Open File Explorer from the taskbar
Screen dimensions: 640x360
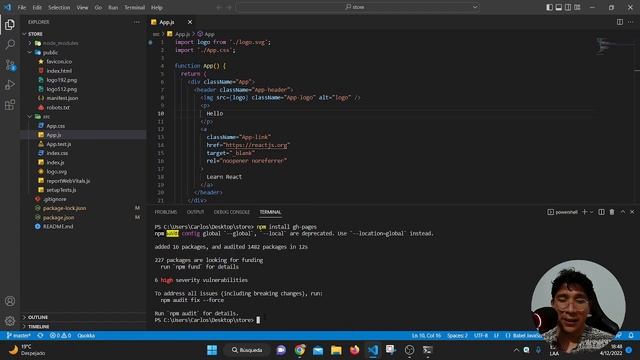[336, 350]
